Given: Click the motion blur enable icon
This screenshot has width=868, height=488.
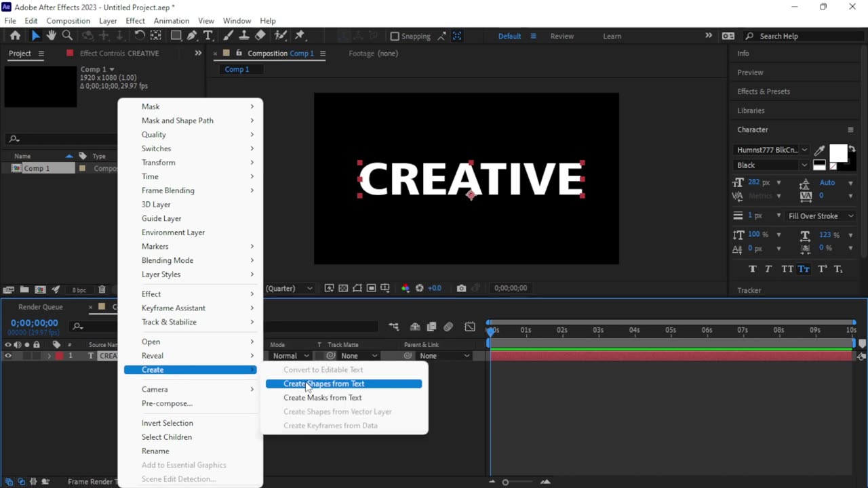Looking at the screenshot, I should tap(448, 327).
